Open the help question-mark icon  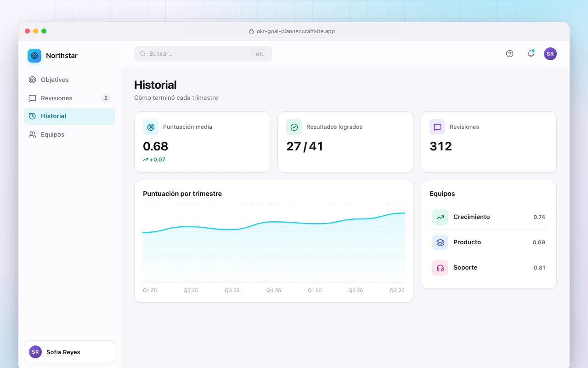pos(509,54)
